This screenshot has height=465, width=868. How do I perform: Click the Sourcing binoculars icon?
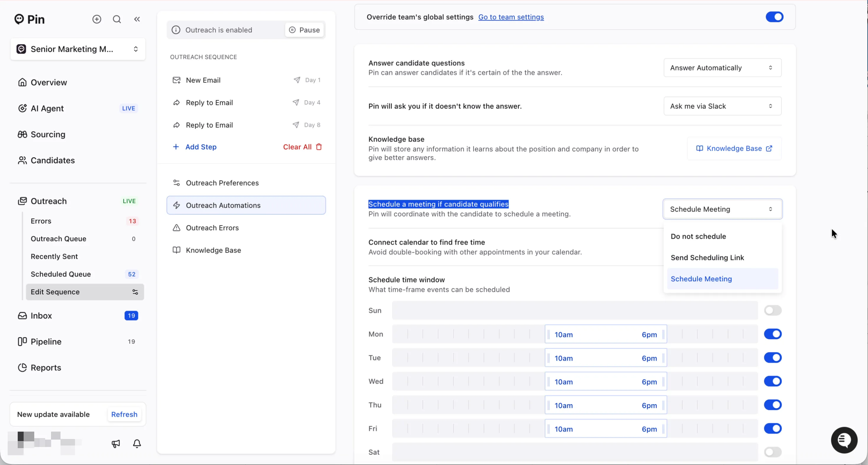click(22, 134)
